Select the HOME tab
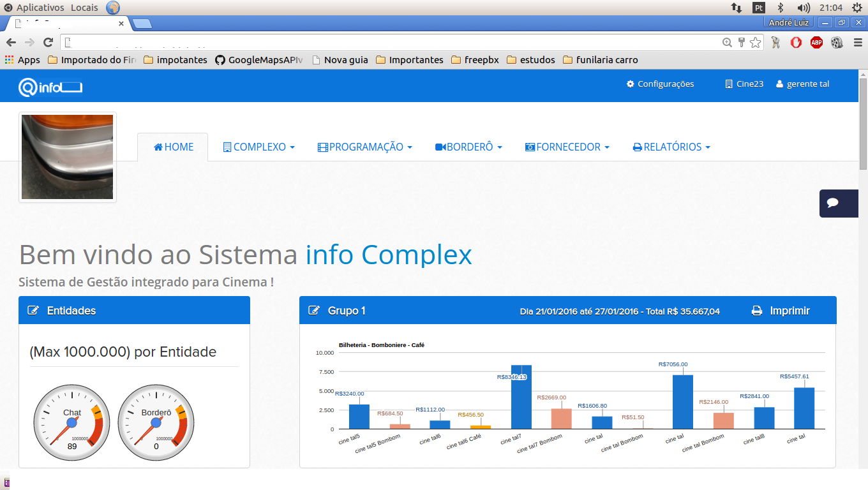Screen dimensions: 868x490 (173, 147)
